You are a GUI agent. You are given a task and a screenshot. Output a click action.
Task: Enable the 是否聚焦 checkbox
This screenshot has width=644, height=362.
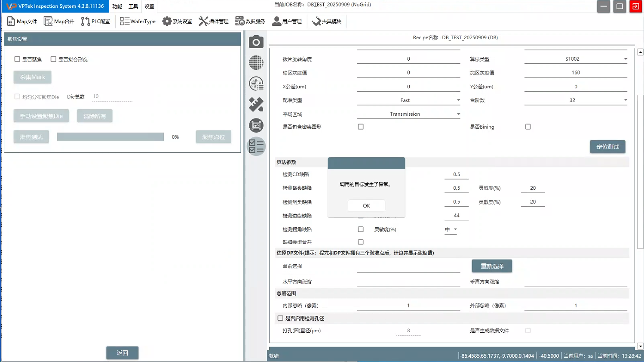[17, 59]
